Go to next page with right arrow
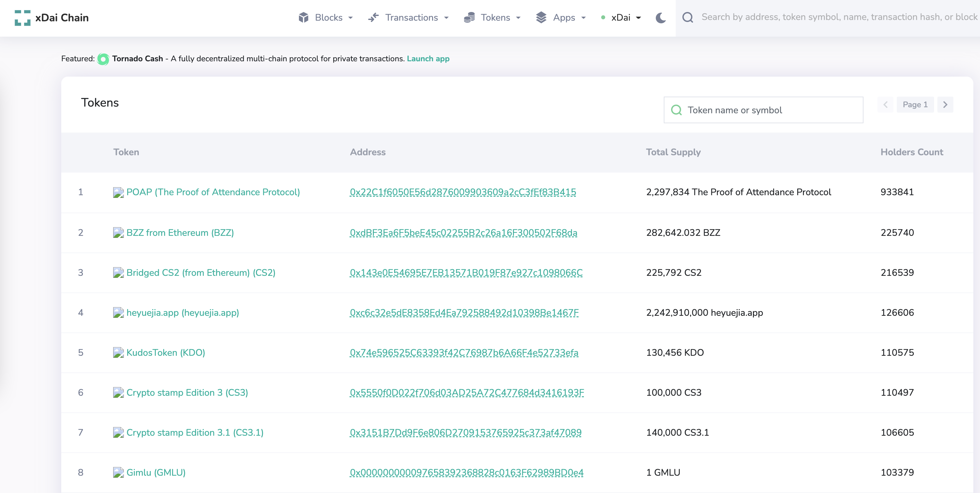 [x=945, y=105]
